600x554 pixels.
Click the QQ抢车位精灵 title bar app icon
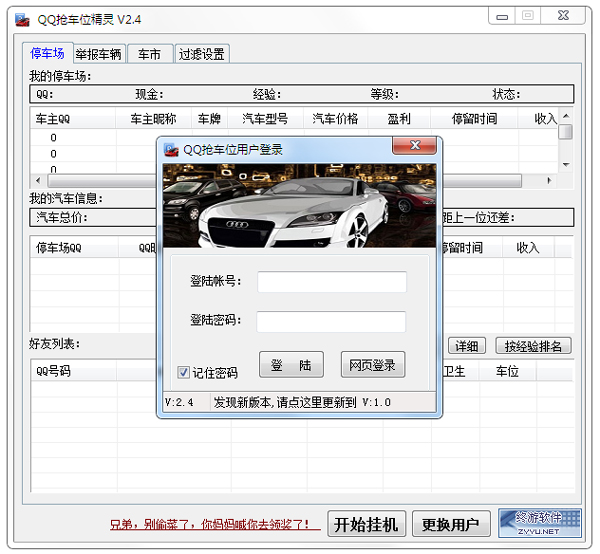(22, 16)
